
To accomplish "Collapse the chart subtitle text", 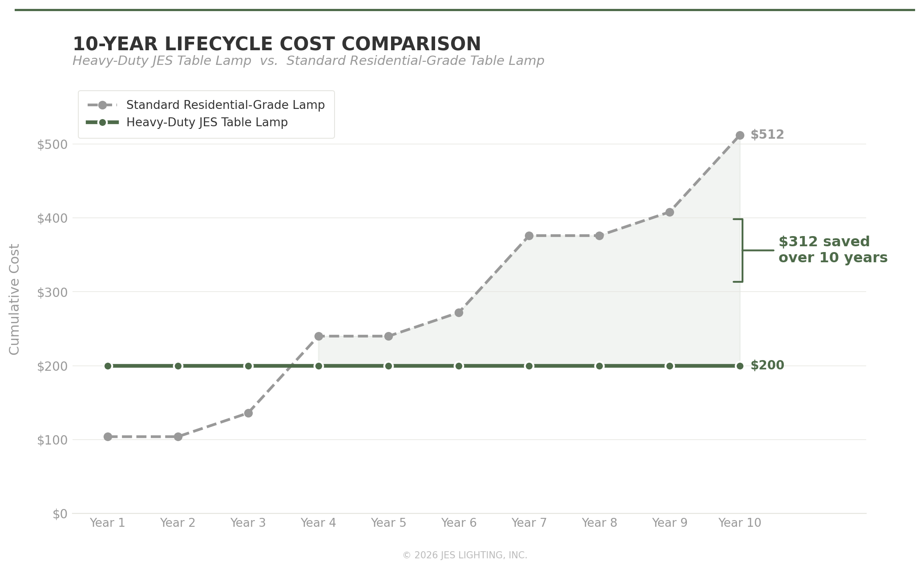I will [x=308, y=60].
